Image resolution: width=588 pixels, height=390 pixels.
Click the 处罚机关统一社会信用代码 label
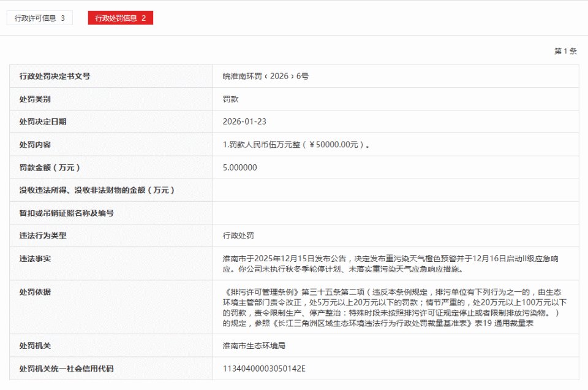click(66, 369)
